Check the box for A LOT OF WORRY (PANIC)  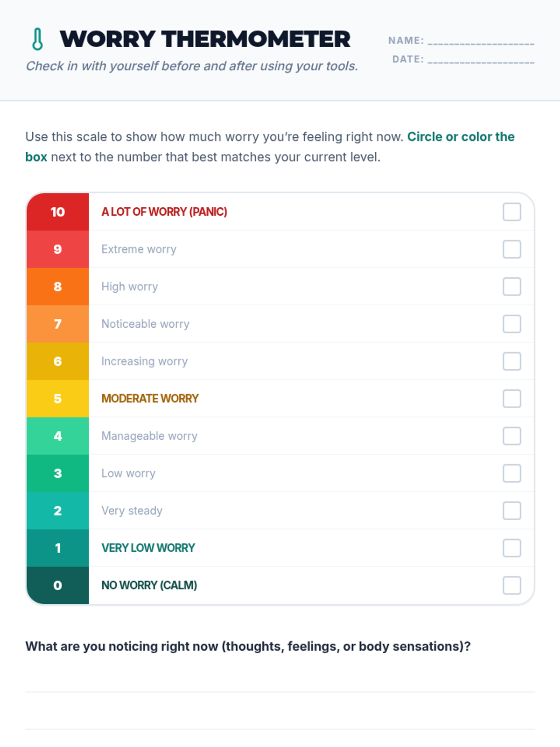click(x=511, y=212)
